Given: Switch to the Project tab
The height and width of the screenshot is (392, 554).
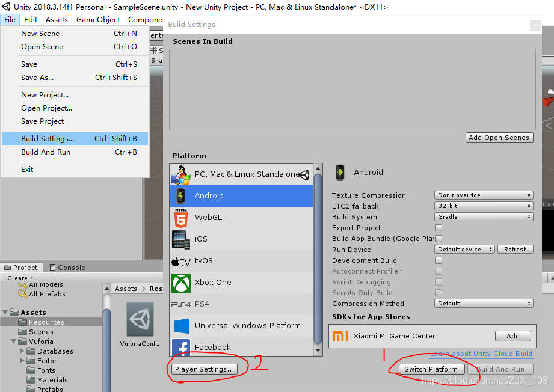Looking at the screenshot, I should [21, 268].
